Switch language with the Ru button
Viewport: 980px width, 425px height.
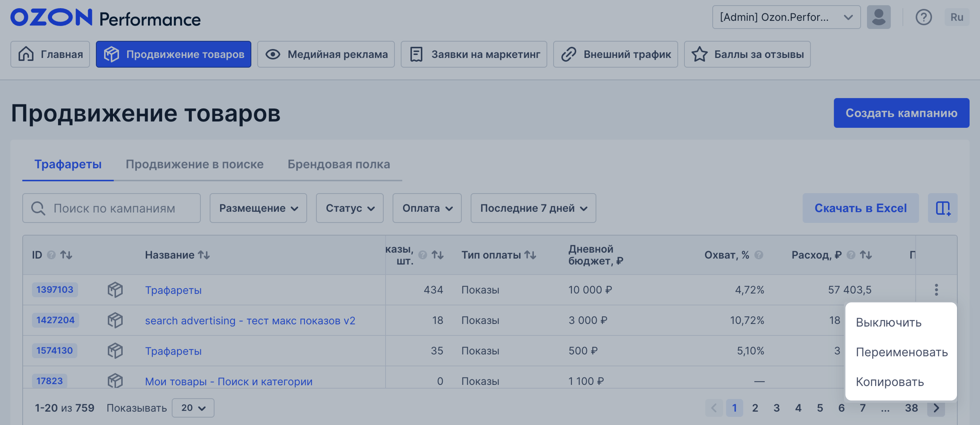click(x=956, y=17)
